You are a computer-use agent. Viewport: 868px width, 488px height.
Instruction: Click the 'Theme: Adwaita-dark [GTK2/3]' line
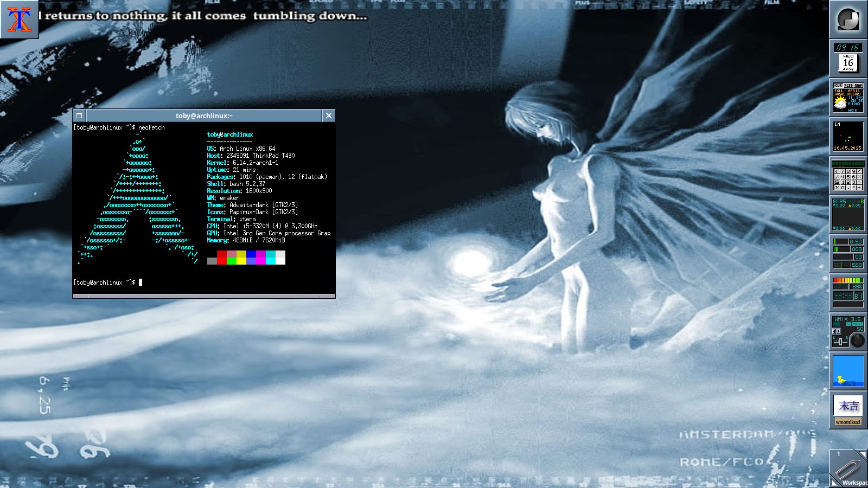252,205
